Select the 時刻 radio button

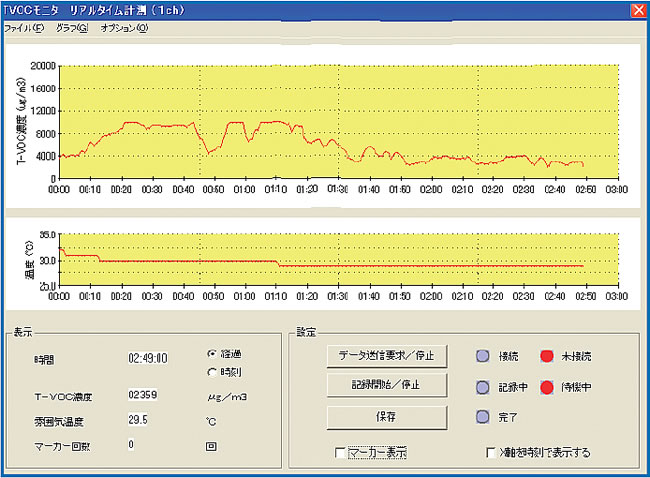(211, 371)
